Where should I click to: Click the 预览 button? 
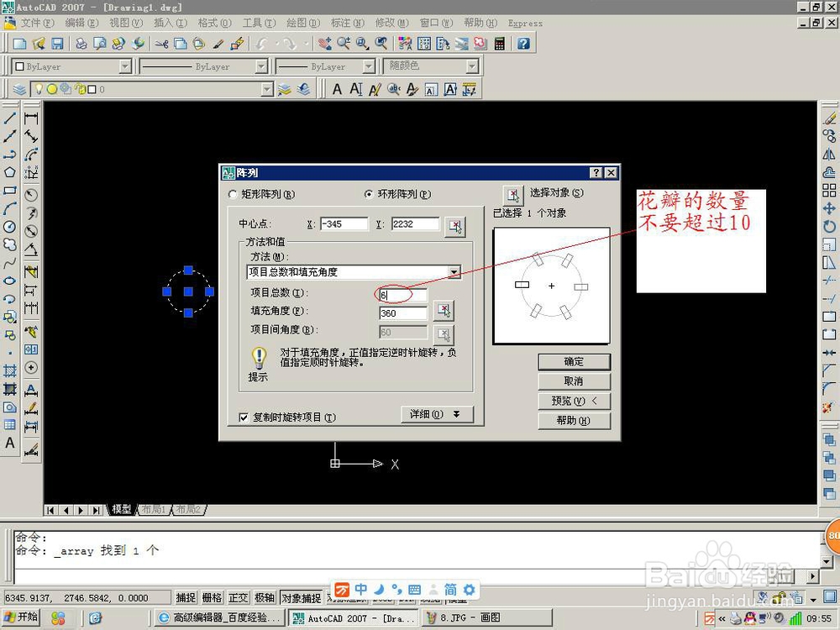574,401
